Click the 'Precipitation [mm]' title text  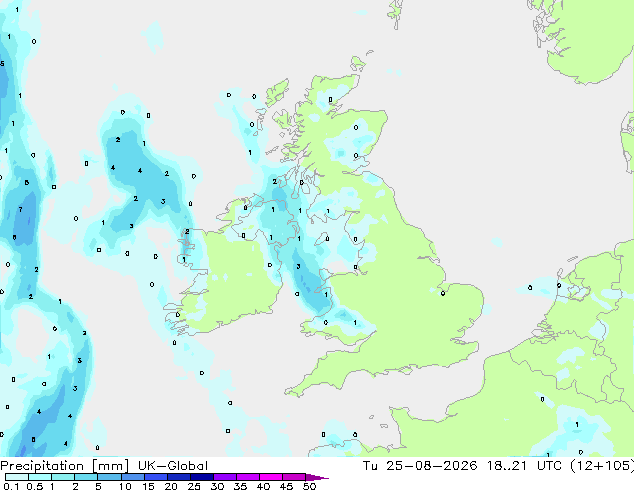[65, 466]
